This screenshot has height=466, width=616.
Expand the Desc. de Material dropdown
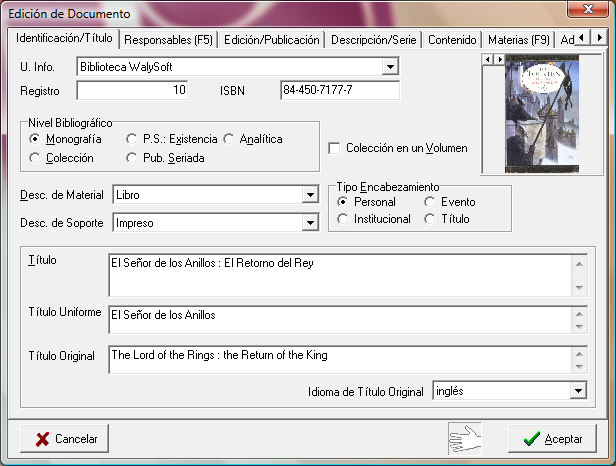[x=309, y=195]
